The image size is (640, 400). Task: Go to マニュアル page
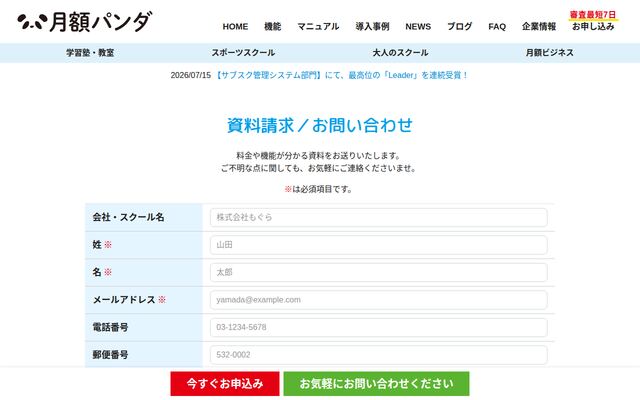[x=318, y=27]
